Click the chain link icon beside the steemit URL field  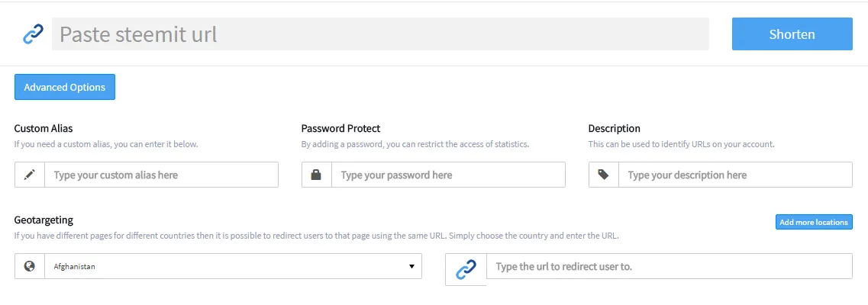click(x=34, y=34)
